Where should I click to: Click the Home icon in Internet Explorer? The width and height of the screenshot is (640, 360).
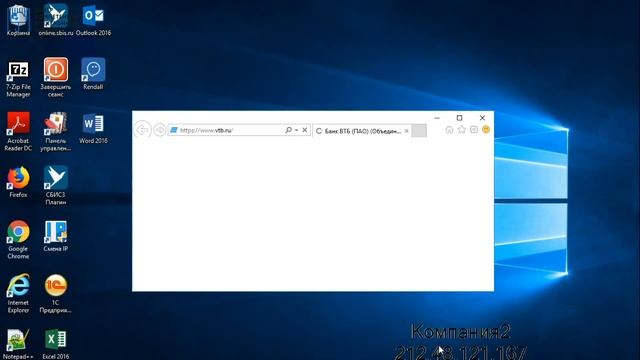(x=449, y=130)
